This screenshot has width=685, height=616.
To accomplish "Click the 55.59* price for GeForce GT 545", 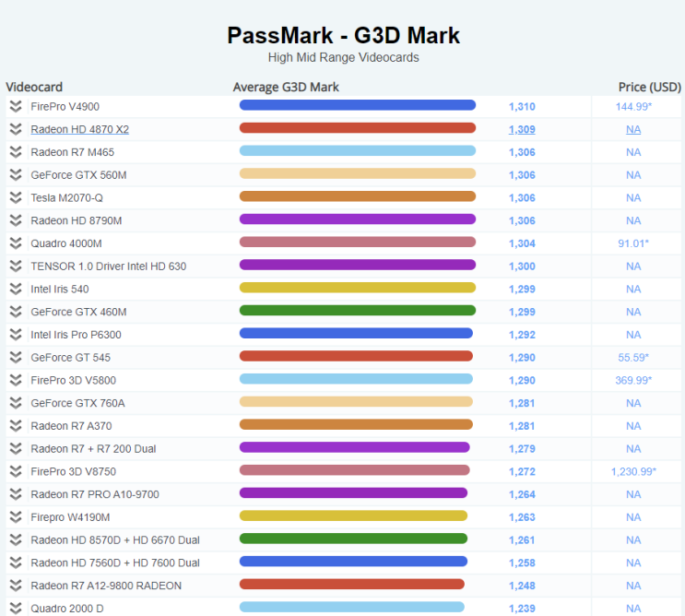I will pos(633,358).
